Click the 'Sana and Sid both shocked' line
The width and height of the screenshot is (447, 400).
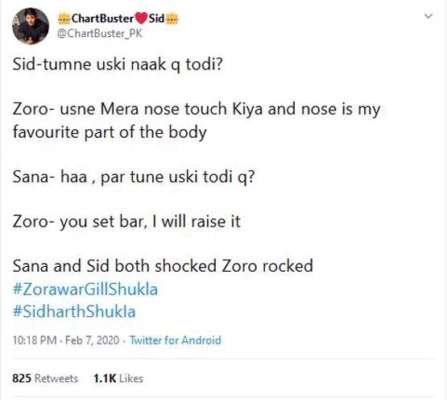(x=163, y=266)
